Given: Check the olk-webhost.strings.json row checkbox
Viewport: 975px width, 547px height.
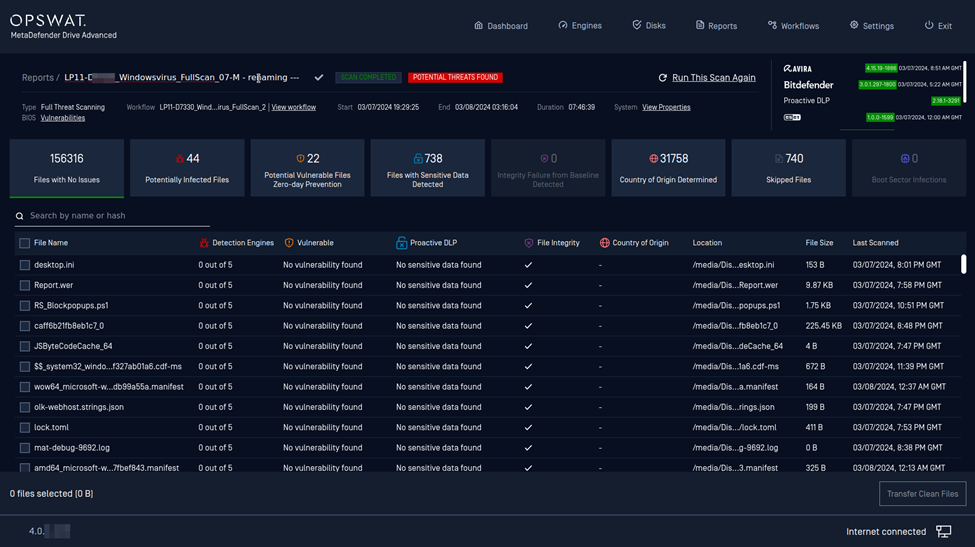Looking at the screenshot, I should pos(24,407).
